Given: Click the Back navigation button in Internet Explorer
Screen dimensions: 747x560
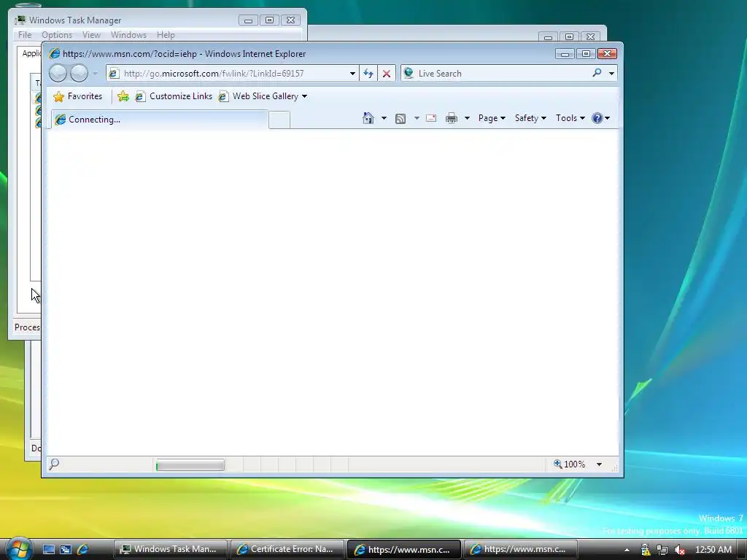Looking at the screenshot, I should pos(58,74).
